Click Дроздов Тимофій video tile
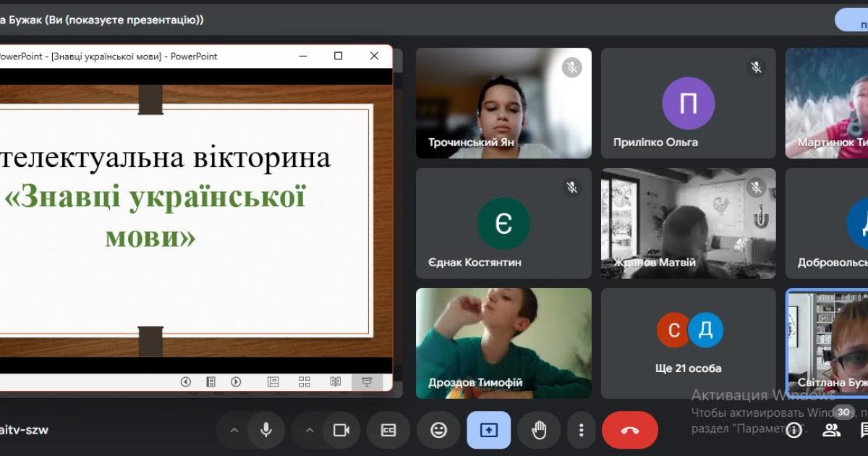The height and width of the screenshot is (456, 868). tap(503, 343)
